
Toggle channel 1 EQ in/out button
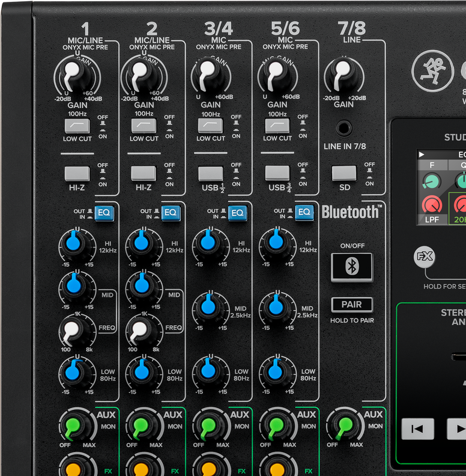(103, 212)
